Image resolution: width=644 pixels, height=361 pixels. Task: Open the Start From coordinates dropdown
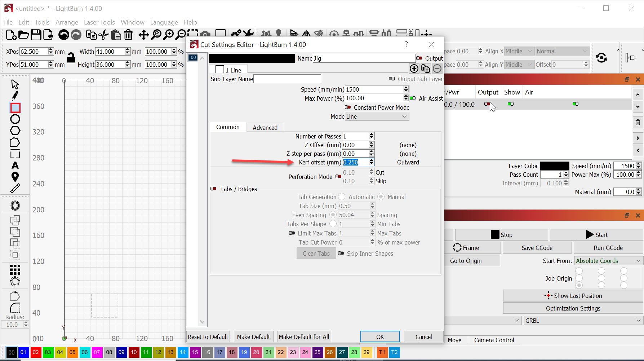[608, 260]
